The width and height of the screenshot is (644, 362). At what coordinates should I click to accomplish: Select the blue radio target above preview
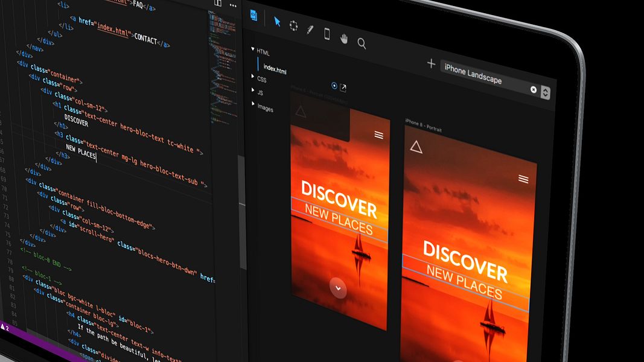pyautogui.click(x=334, y=86)
